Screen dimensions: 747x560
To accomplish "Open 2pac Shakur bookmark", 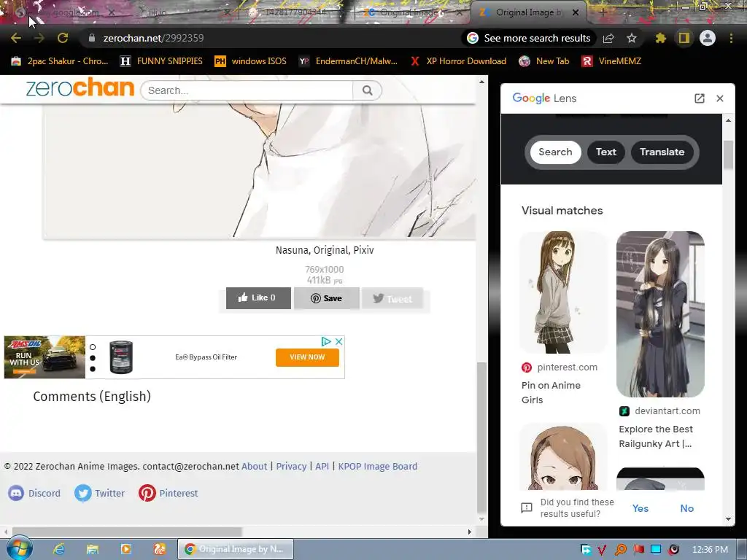I will coord(60,61).
